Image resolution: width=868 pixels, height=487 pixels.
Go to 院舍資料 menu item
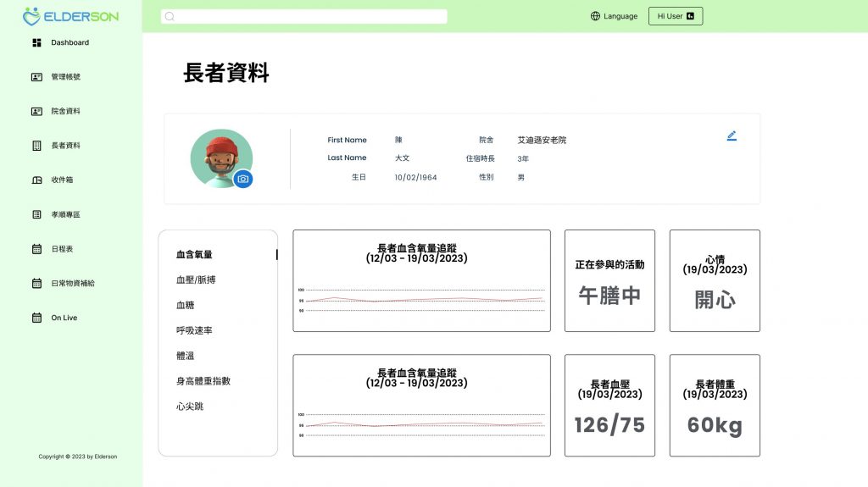click(x=65, y=111)
